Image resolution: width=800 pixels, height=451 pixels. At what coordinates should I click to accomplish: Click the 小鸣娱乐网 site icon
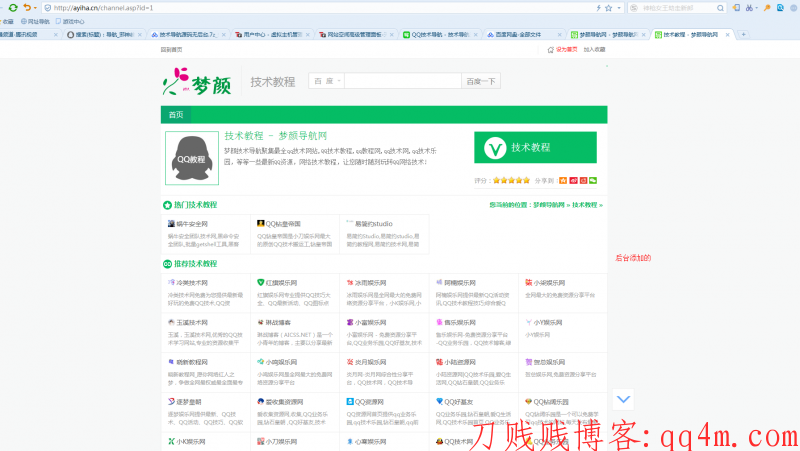click(260, 362)
